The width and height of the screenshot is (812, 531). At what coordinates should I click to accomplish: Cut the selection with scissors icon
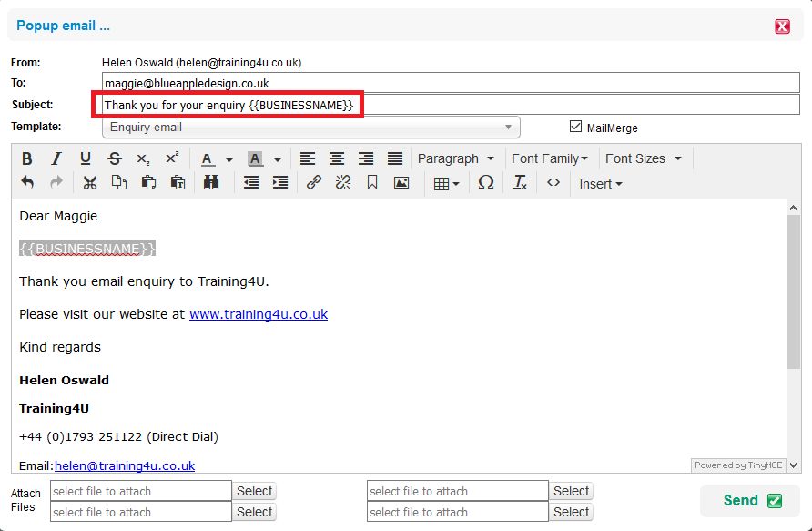coord(90,183)
